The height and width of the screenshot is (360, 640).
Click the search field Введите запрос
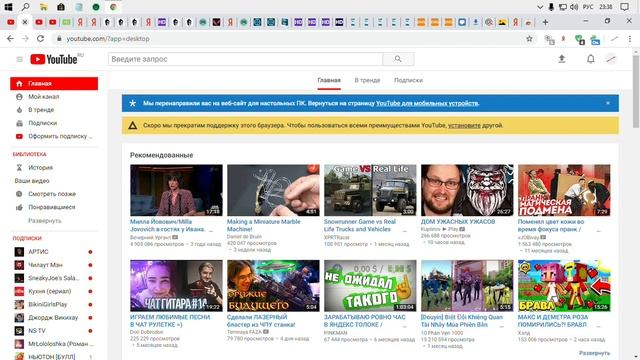point(245,59)
